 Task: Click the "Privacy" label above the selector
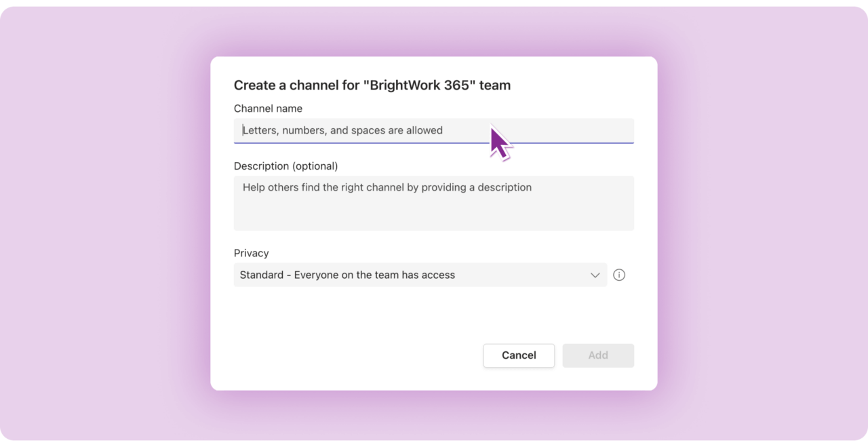(x=251, y=253)
